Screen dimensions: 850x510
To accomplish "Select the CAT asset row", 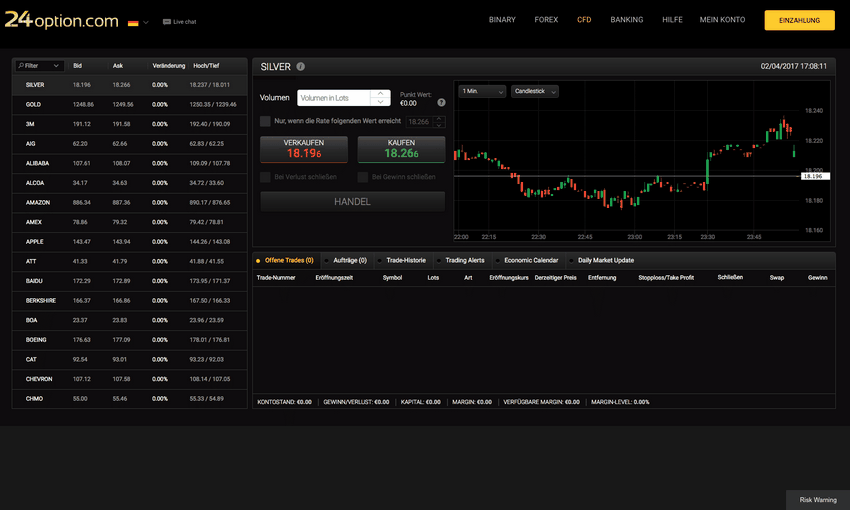I will point(130,359).
